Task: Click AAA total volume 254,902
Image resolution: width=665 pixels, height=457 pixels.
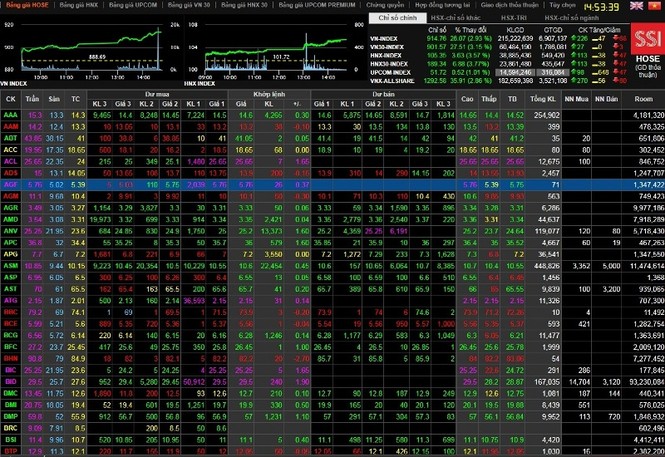Action: point(547,115)
